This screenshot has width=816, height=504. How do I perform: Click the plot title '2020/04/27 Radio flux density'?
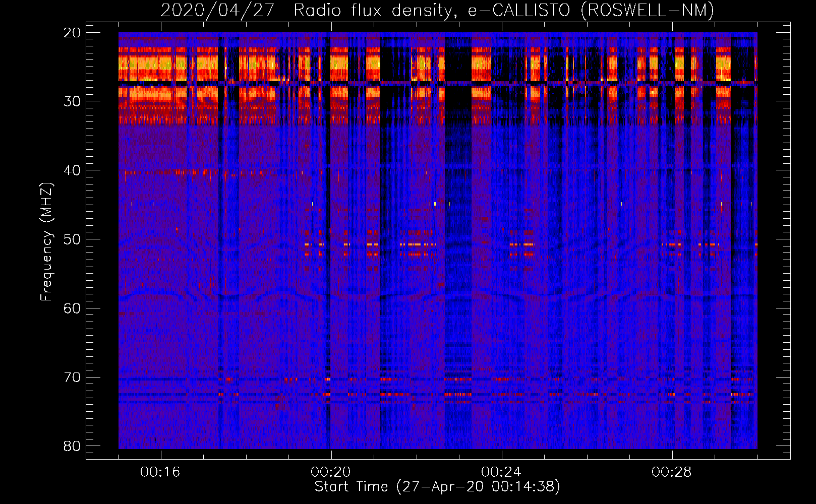(437, 10)
